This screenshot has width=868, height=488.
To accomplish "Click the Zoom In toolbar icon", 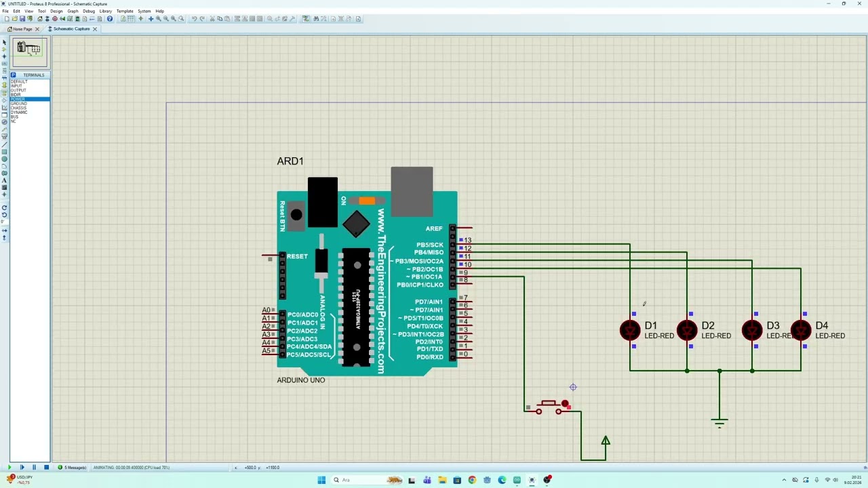I will [x=159, y=18].
